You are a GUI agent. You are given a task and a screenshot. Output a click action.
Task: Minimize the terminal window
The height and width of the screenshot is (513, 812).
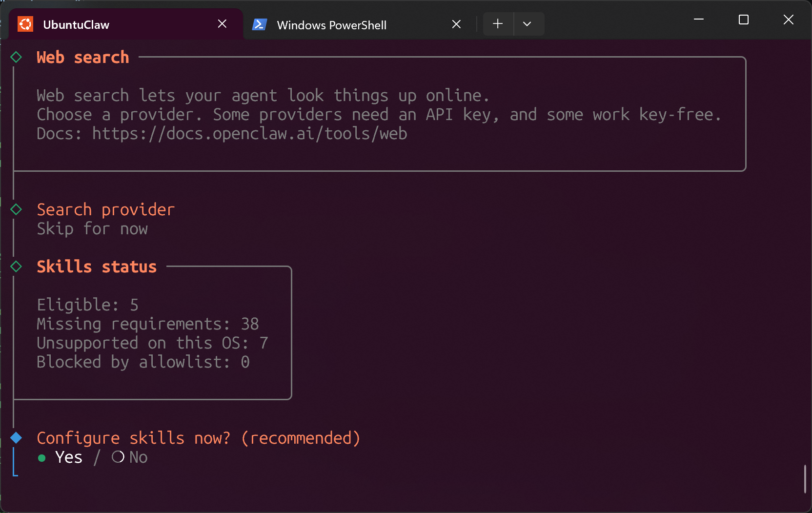pyautogui.click(x=699, y=20)
